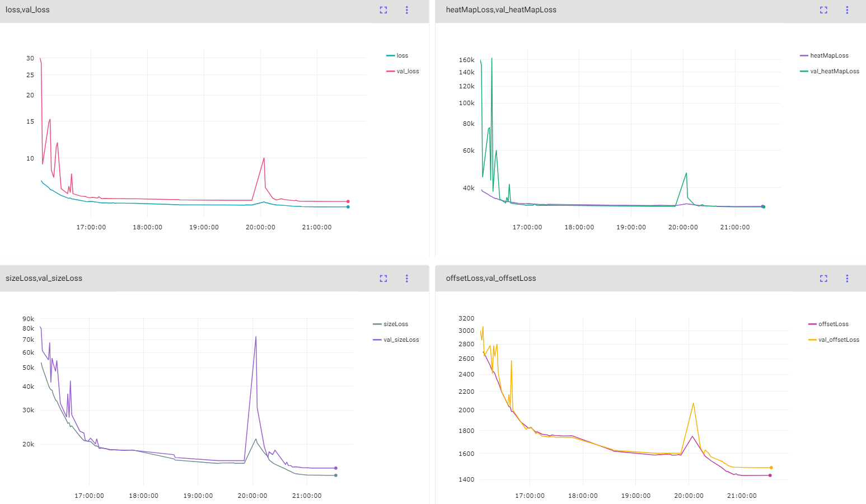The width and height of the screenshot is (866, 504).
Task: Click the 30 axis label in loss chart
Action: tap(30, 58)
